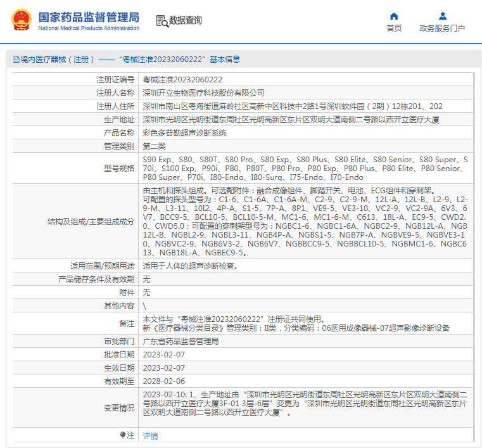Click the 政务服务门户 person icon

click(442, 16)
